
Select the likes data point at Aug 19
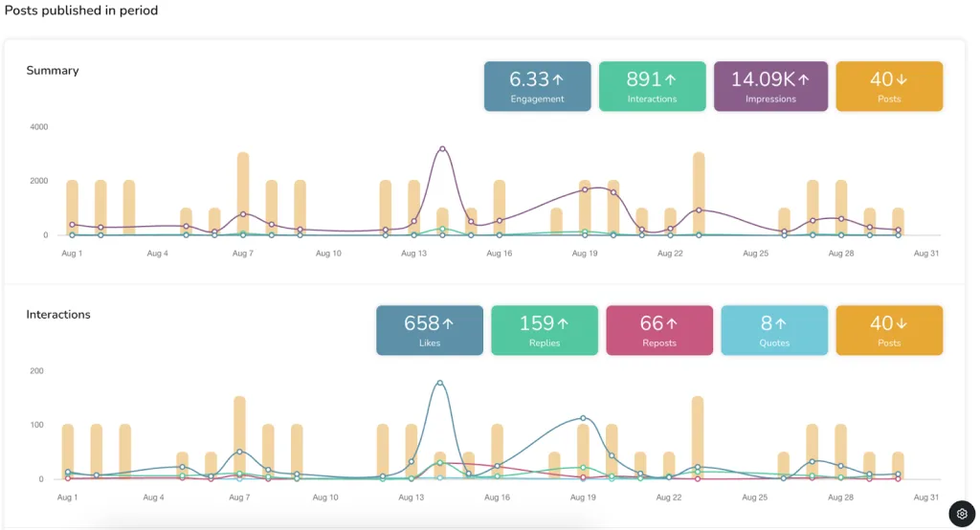pos(583,418)
